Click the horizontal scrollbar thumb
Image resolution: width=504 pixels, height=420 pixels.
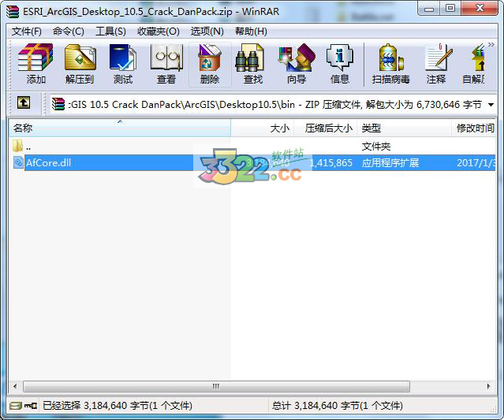216,386
